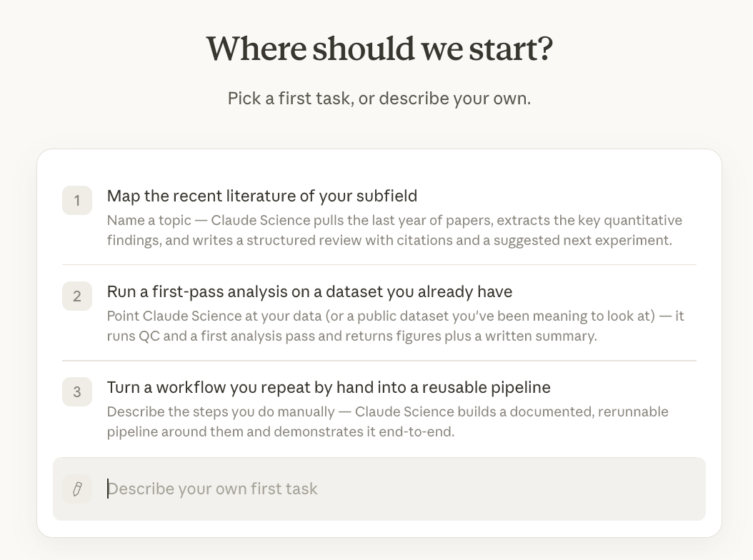Click the pencil icon beside the task input
753x560 pixels.
[77, 489]
